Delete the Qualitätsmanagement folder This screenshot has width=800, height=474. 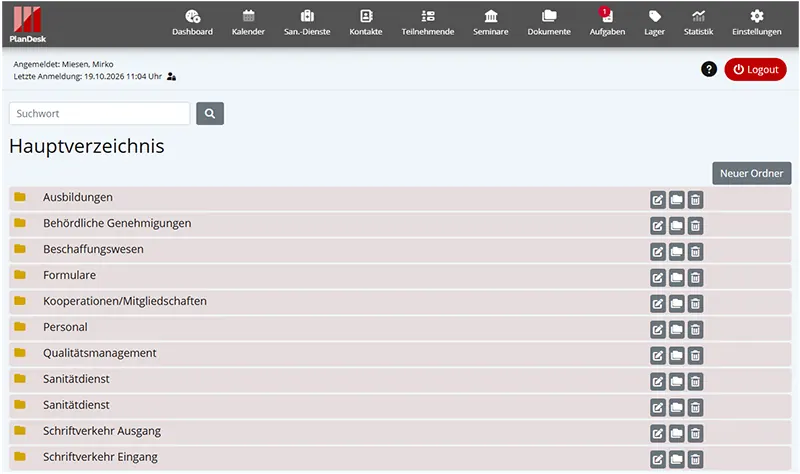pyautogui.click(x=695, y=356)
